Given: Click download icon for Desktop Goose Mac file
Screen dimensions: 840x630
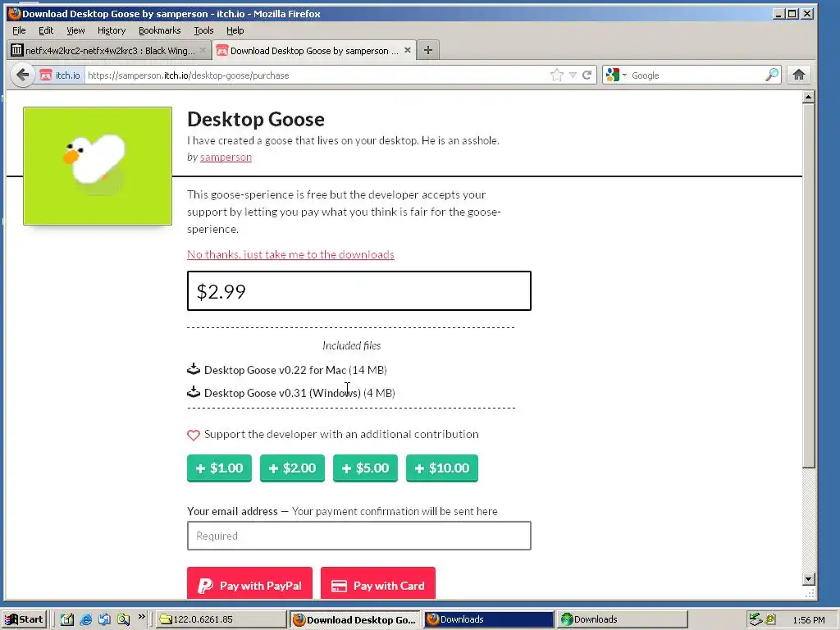Looking at the screenshot, I should pyautogui.click(x=194, y=369).
